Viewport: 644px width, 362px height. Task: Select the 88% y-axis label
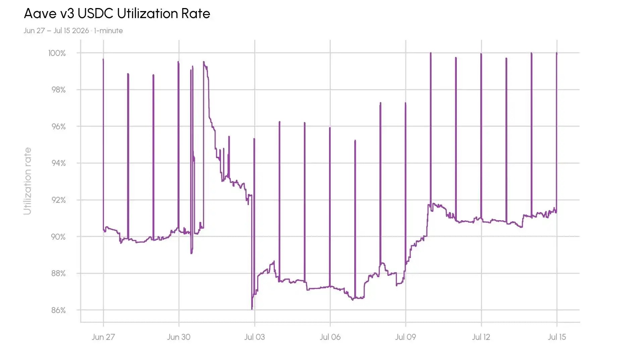pos(58,273)
